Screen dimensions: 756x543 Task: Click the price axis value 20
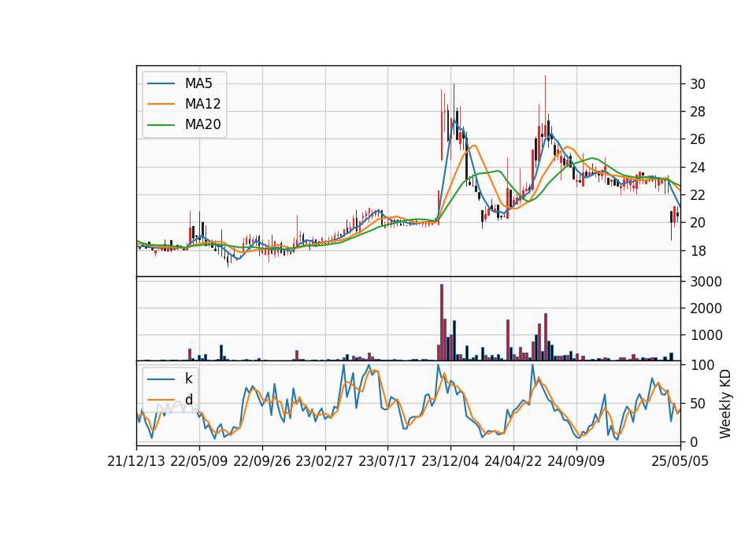(x=698, y=223)
